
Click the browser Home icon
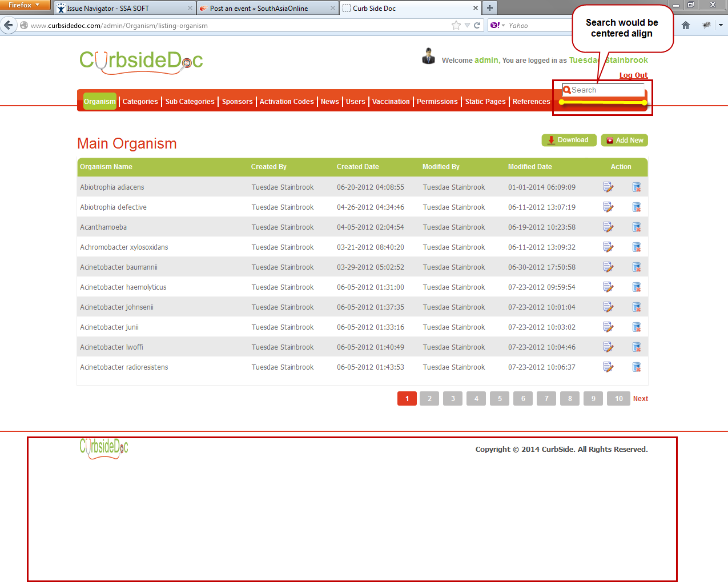point(686,25)
